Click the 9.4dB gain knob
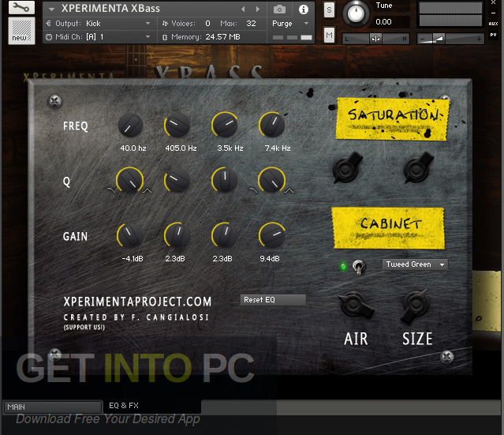Viewport: 504px width, 435px height. (272, 235)
